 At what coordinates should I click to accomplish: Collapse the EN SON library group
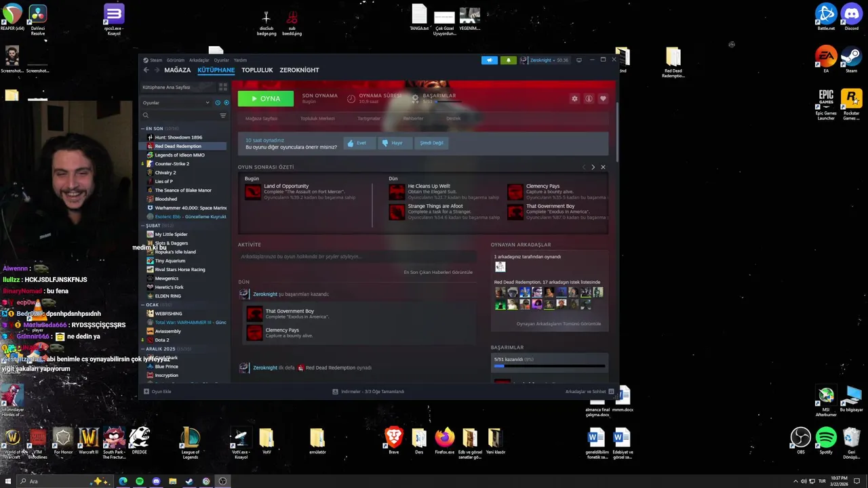coord(142,128)
